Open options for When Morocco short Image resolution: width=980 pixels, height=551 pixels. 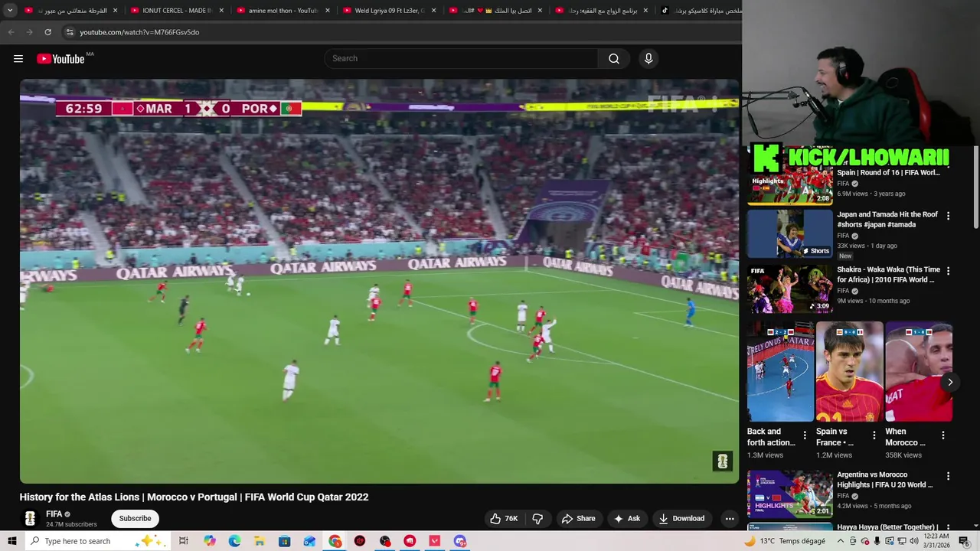943,435
